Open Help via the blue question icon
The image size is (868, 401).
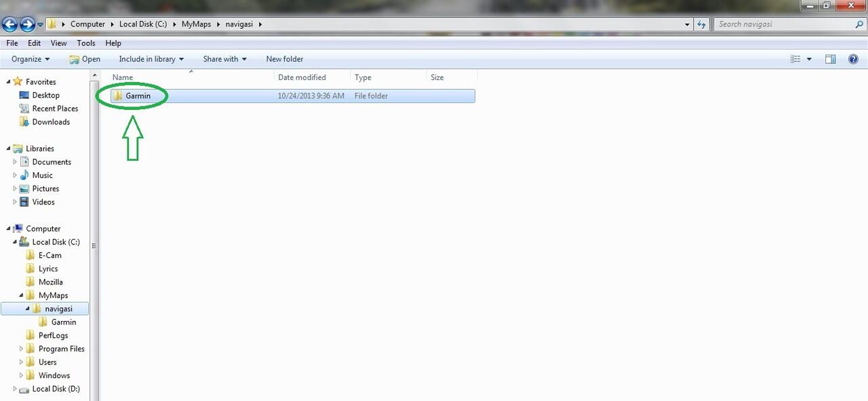(853, 59)
